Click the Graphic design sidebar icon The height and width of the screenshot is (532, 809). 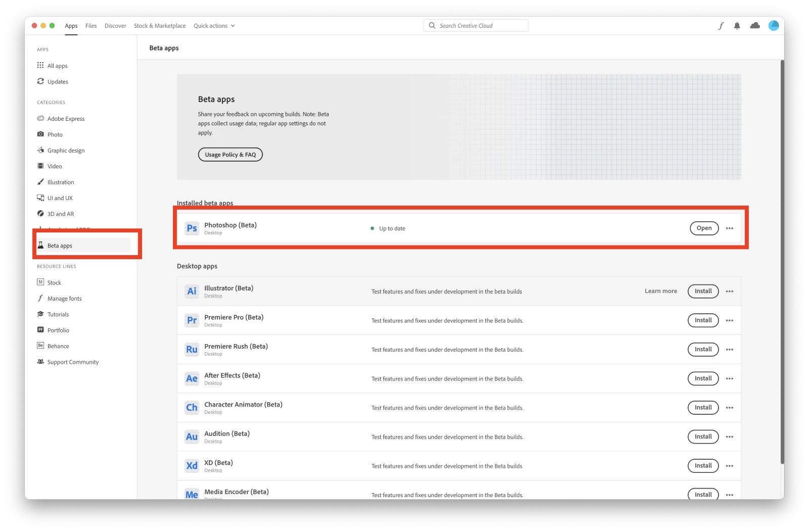point(40,150)
